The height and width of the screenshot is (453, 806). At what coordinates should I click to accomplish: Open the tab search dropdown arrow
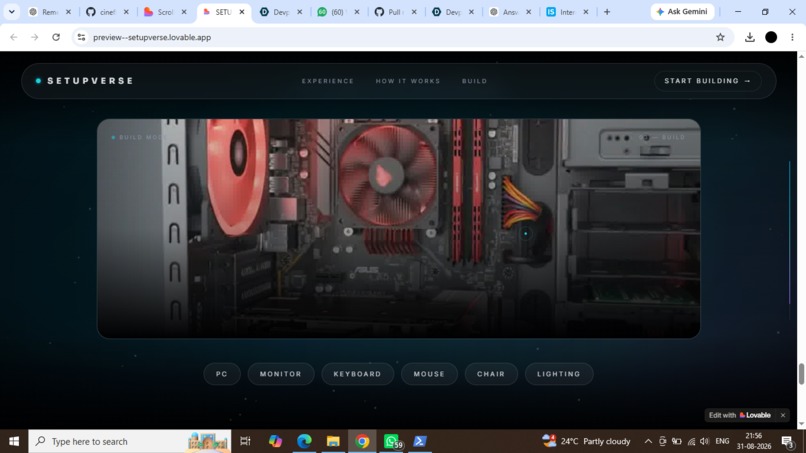(11, 11)
